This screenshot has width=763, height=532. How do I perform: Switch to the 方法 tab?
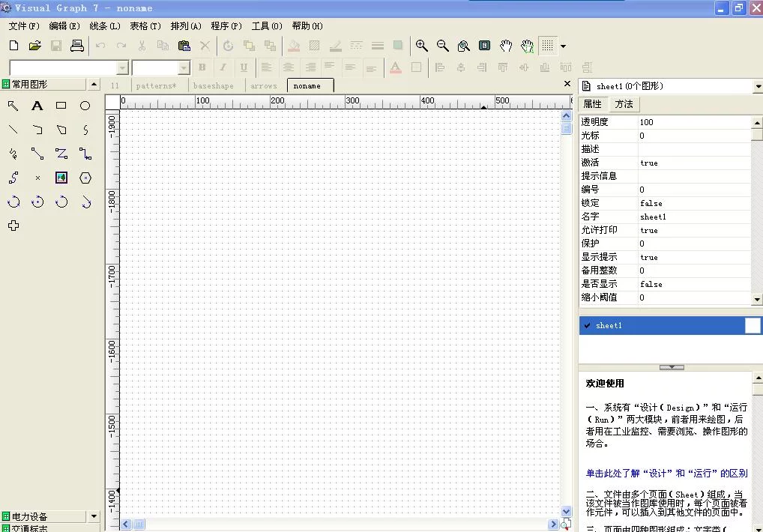(624, 104)
